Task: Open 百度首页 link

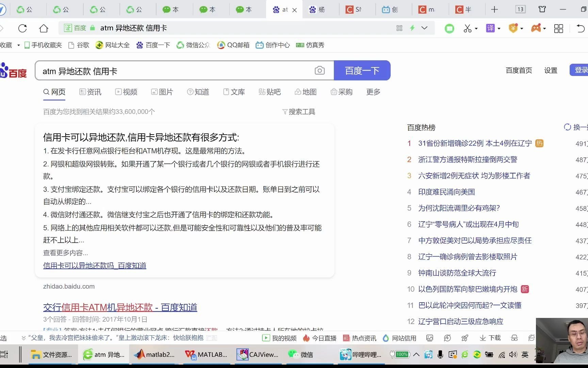Action: 519,70
